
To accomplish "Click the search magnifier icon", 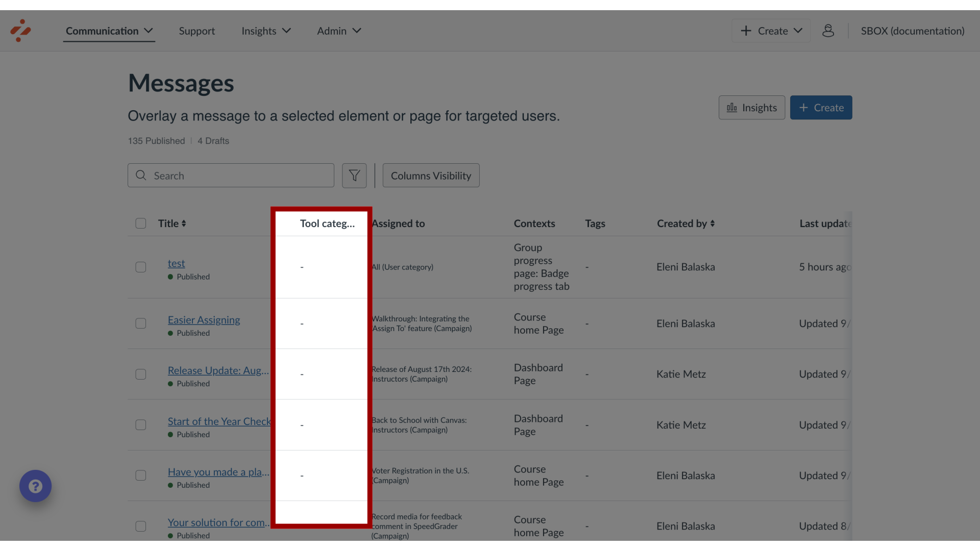I will tap(141, 175).
